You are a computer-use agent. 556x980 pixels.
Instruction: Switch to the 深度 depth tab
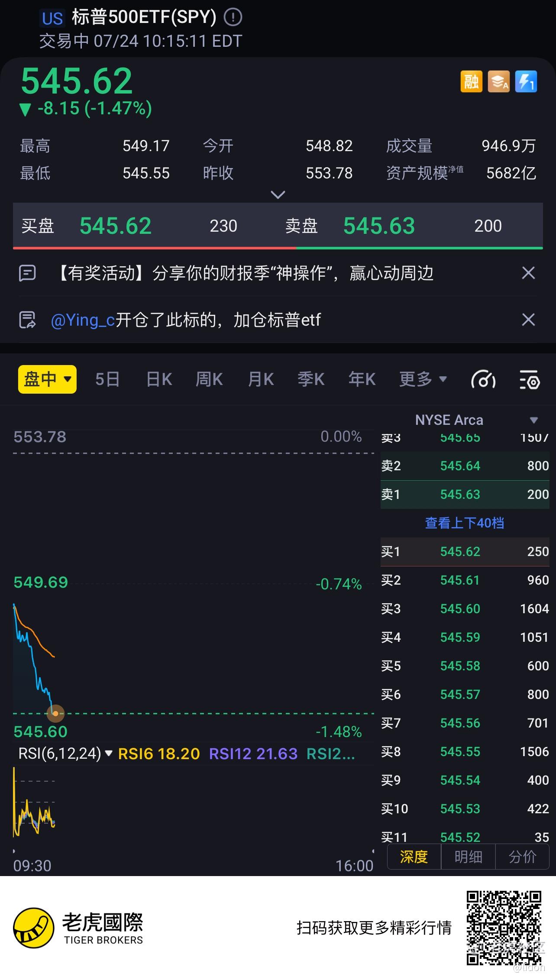[414, 857]
